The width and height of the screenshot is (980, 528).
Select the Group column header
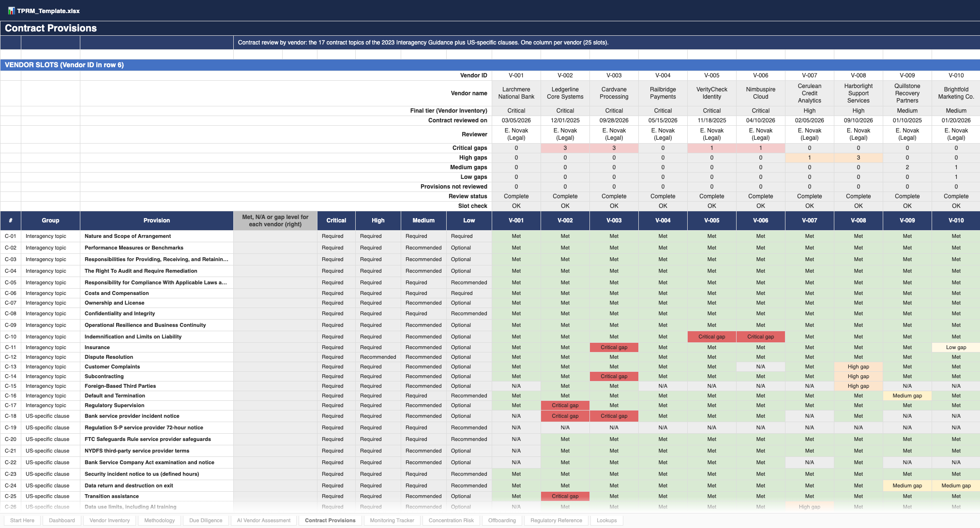click(x=50, y=220)
